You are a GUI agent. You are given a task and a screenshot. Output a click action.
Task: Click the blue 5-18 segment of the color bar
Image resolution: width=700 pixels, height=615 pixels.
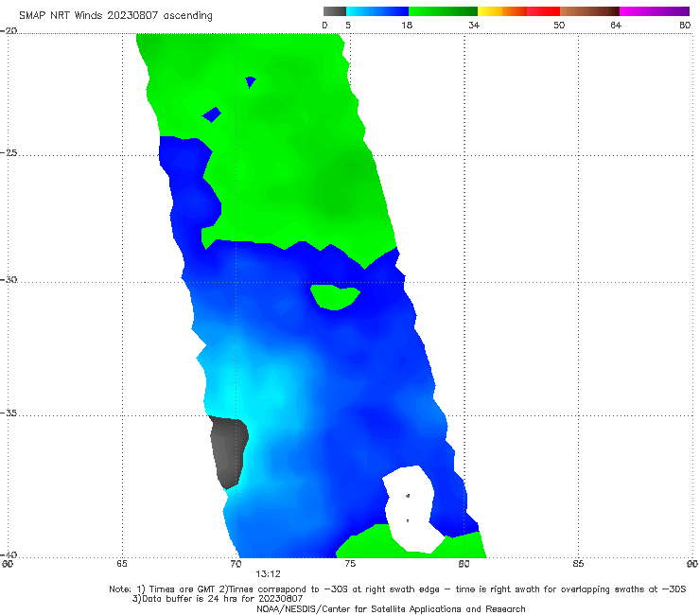[377, 11]
